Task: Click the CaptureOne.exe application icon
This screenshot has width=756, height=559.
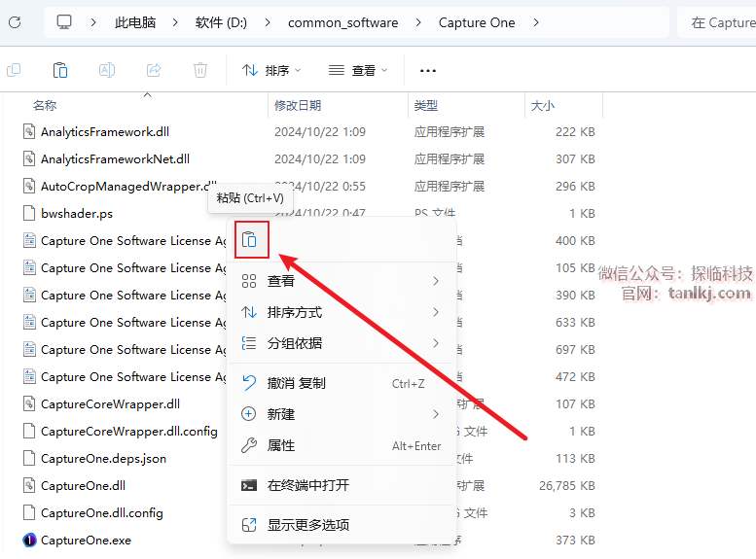Action: tap(29, 541)
